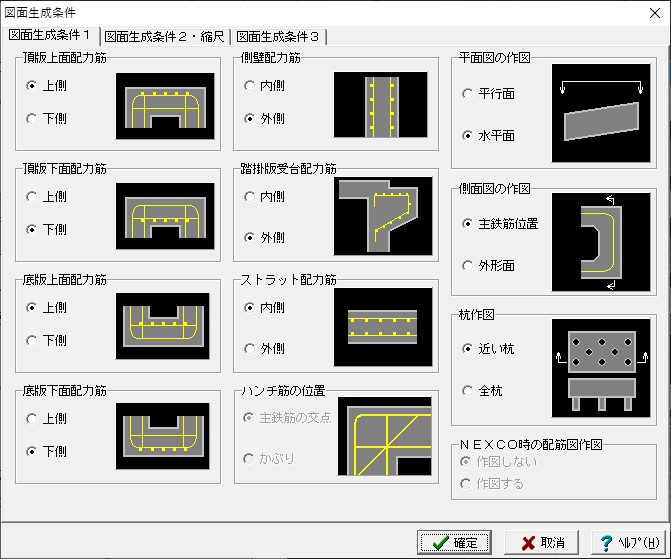
Task: Select 下側 for 底版上面配力筋
Action: click(46, 341)
